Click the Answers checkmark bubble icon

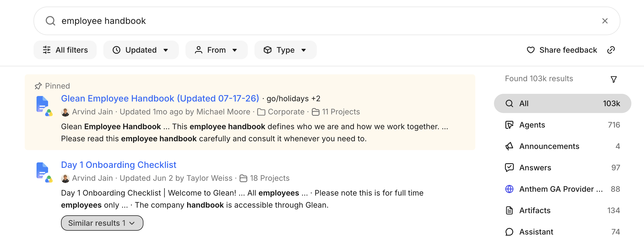pos(509,168)
